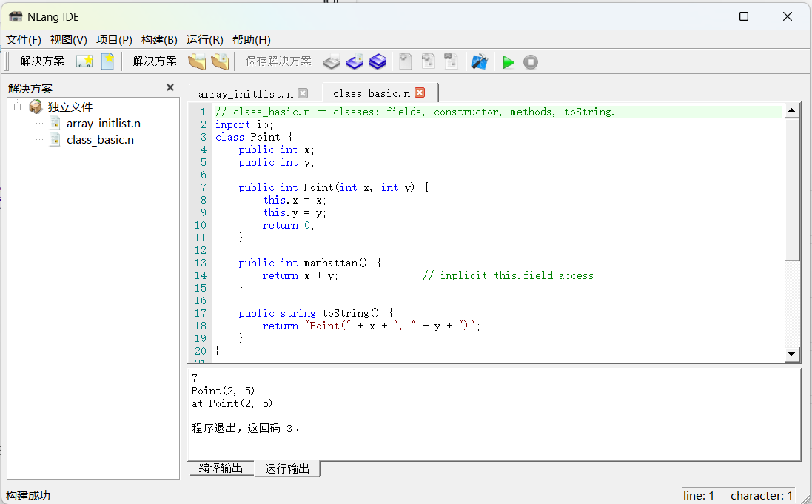Click the 解决方案 panel title
812x504 pixels.
click(30, 88)
